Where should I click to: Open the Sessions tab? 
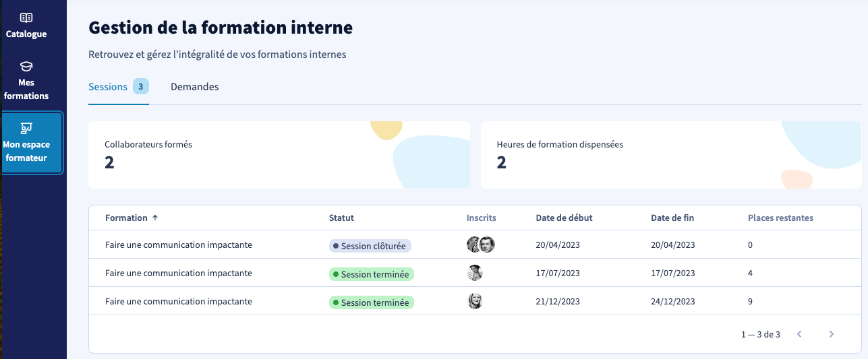point(119,87)
